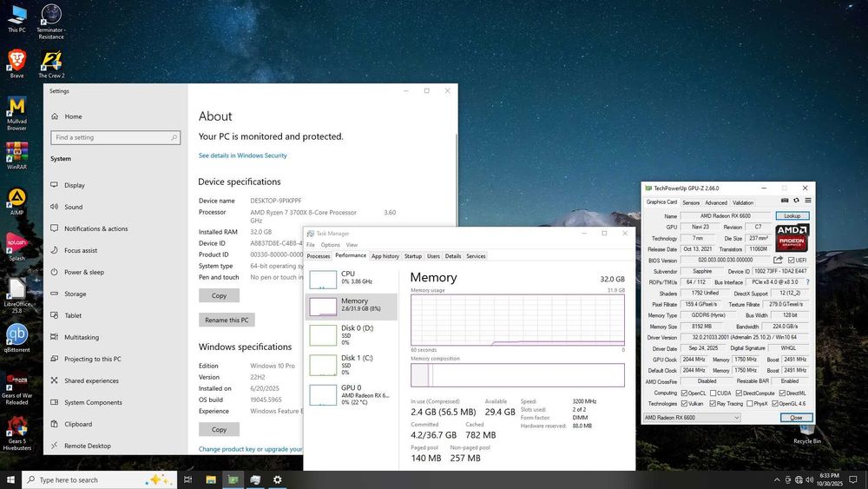Open Validation tab in GPU-Z
Viewport: 868px width, 489px height.
(x=743, y=202)
